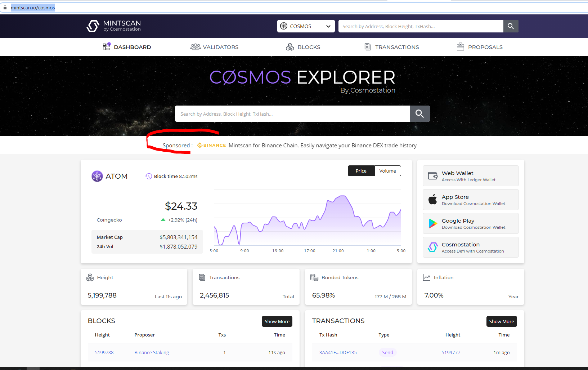Click the Google Play triangle icon
The width and height of the screenshot is (588, 370).
pos(433,223)
